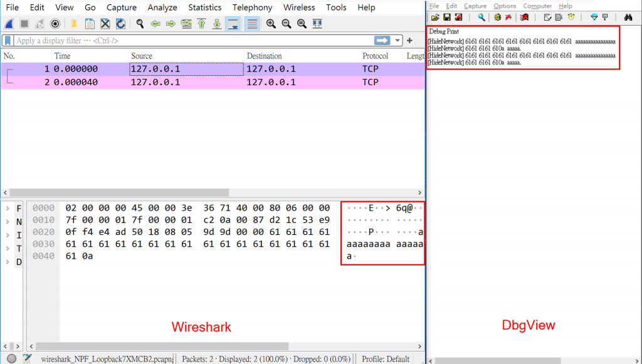
Task: Close this capture file in Wireshark
Action: pyautogui.click(x=105, y=24)
